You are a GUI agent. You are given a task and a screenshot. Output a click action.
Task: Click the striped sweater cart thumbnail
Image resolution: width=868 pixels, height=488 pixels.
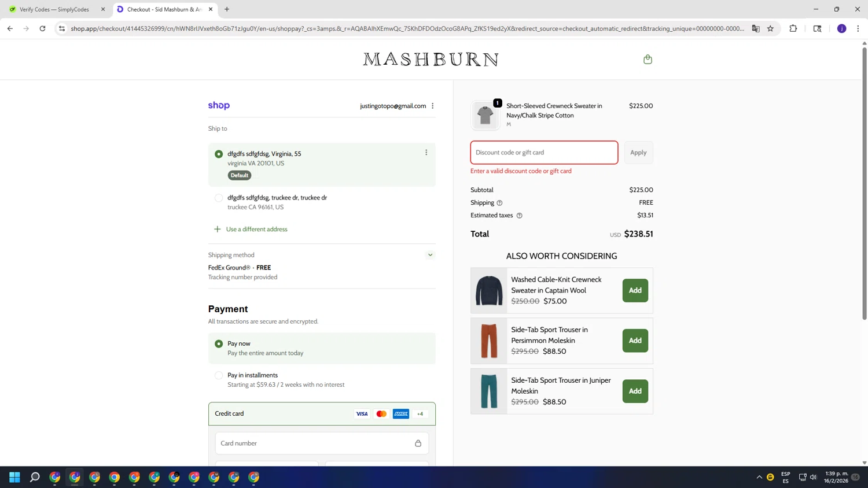click(485, 115)
